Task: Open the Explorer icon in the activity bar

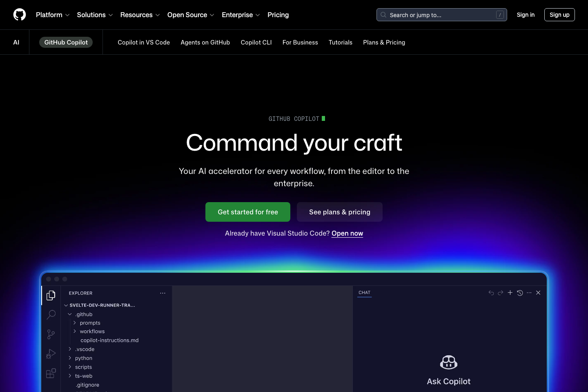Action: click(51, 295)
